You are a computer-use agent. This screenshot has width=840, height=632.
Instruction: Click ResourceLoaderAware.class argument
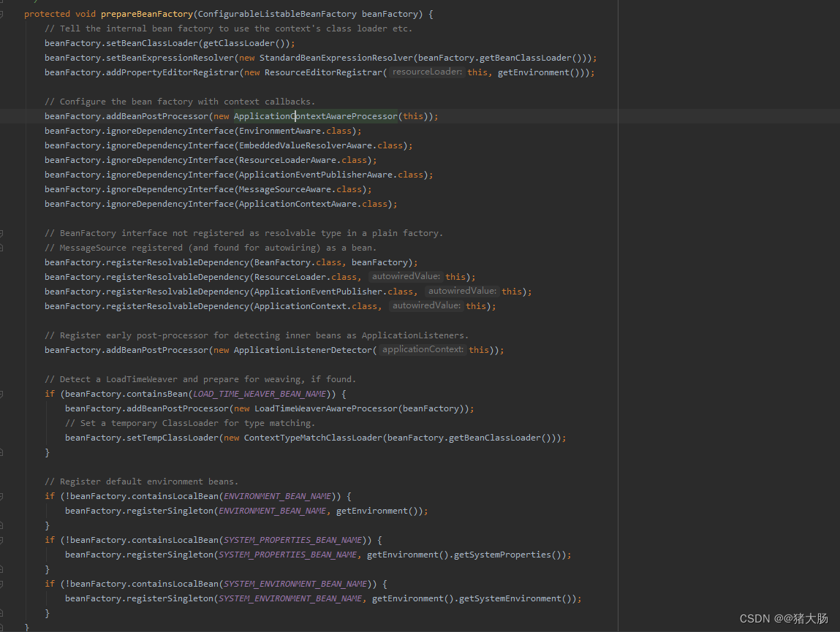pyautogui.click(x=303, y=160)
